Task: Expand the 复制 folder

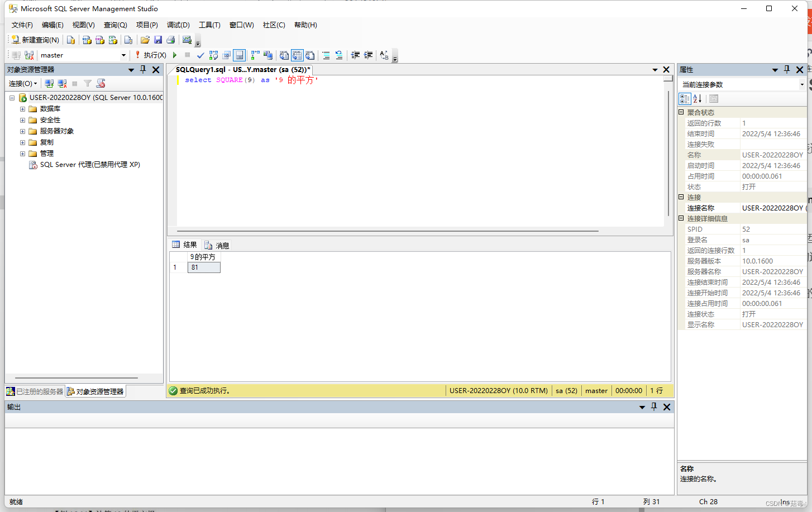Action: click(22, 142)
